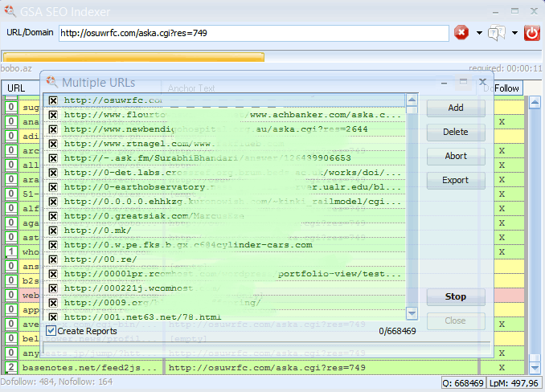Viewport: 545px width, 392px height.
Task: Open dropdown arrow next to red stop icon
Action: coord(479,33)
